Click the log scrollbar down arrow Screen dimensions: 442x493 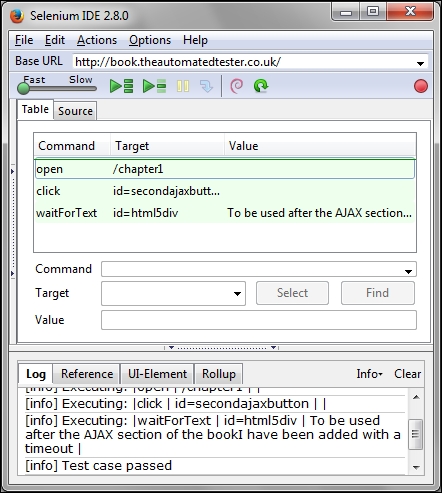(416, 467)
